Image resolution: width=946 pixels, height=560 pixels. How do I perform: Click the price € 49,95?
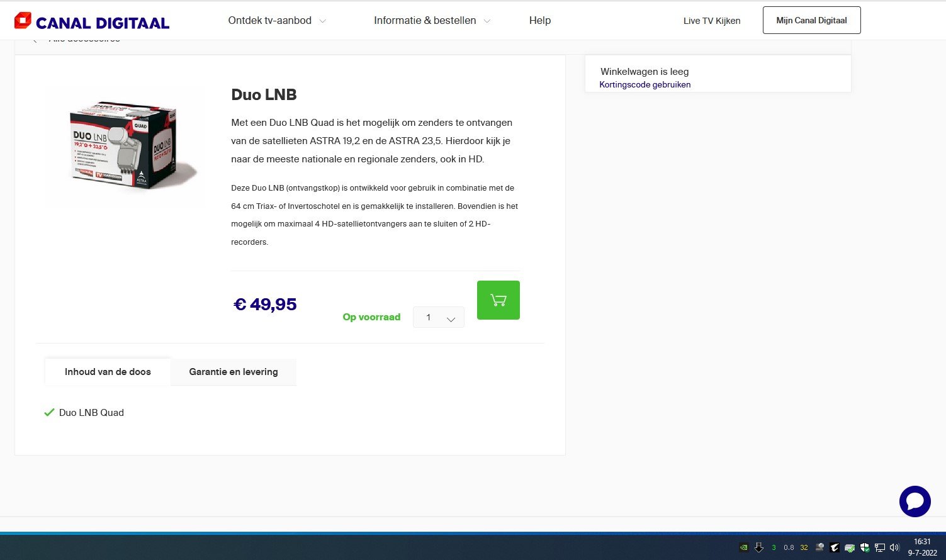tap(265, 305)
